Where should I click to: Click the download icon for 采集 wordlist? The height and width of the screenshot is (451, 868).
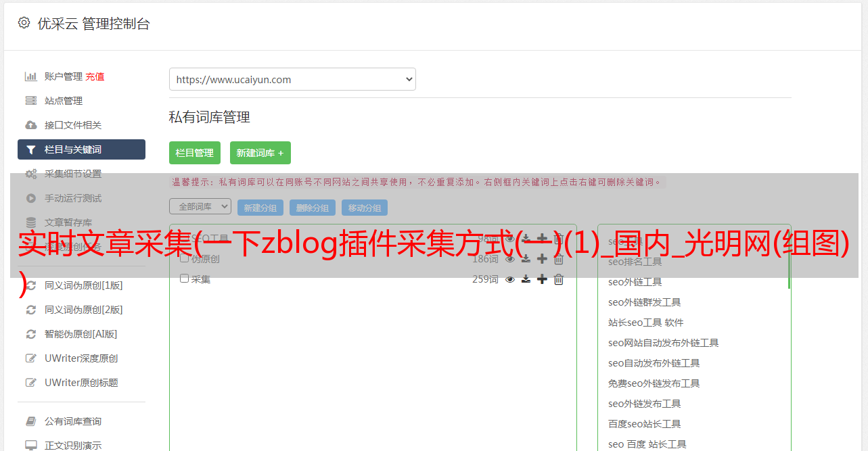526,279
